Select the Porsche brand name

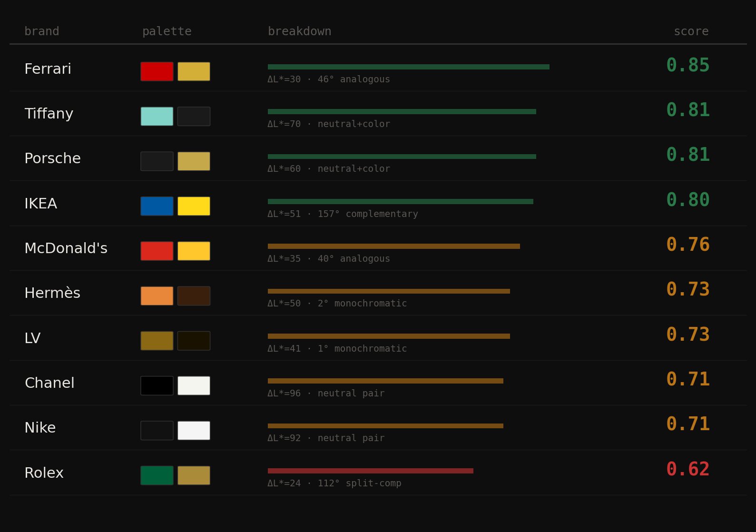pyautogui.click(x=53, y=158)
